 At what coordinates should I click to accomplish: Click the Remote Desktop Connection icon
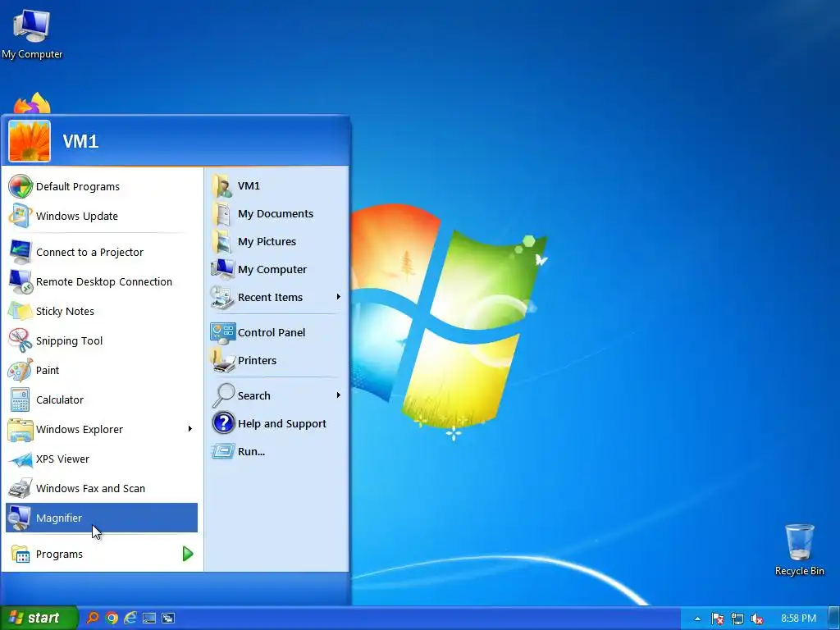pyautogui.click(x=21, y=282)
